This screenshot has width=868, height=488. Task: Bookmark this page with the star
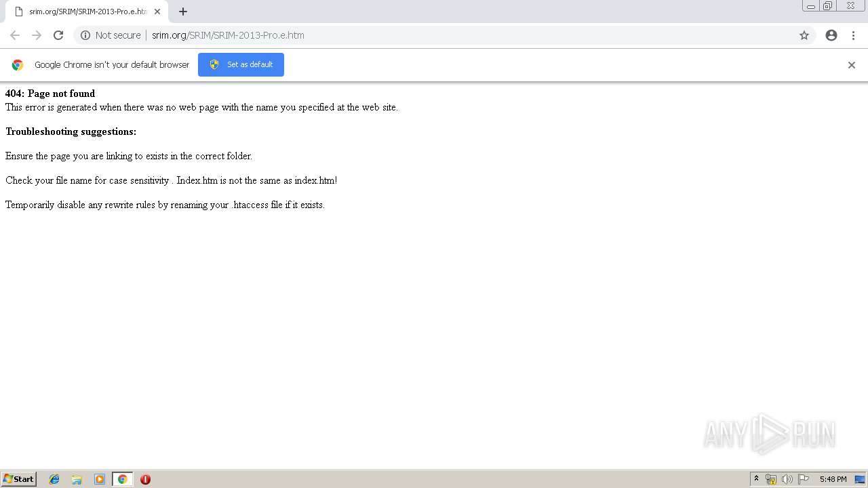tap(804, 35)
